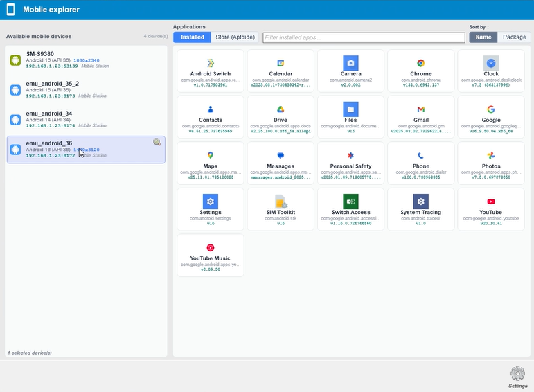Viewport: 534px width, 392px height.
Task: Click address 192.168.1.23:53139
Action: coord(52,66)
